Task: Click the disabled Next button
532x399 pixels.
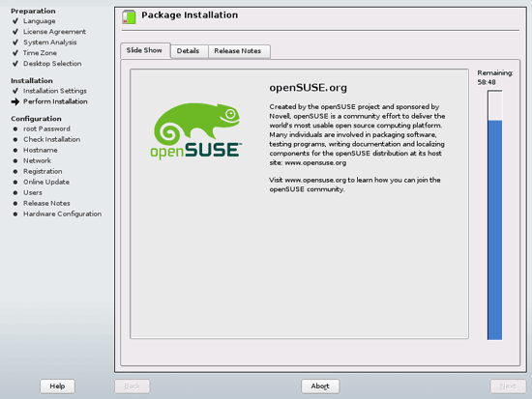Action: tap(508, 386)
